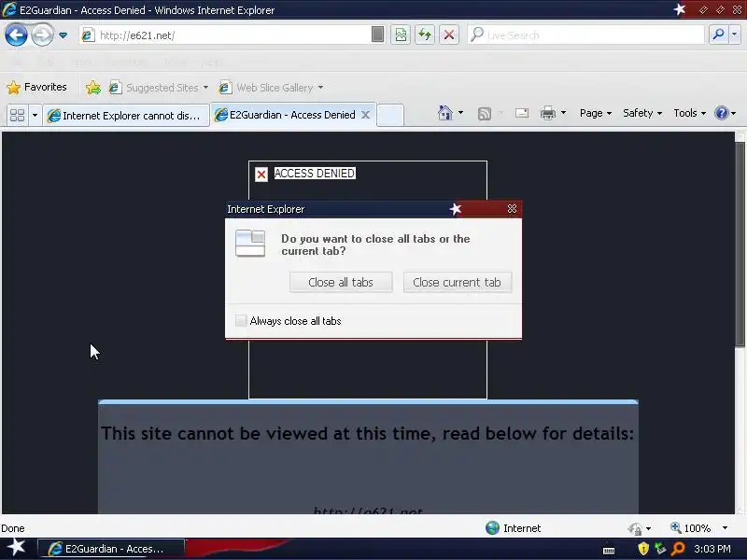The width and height of the screenshot is (747, 560).
Task: Click Add to Favorites Bar star icon
Action: 92,87
